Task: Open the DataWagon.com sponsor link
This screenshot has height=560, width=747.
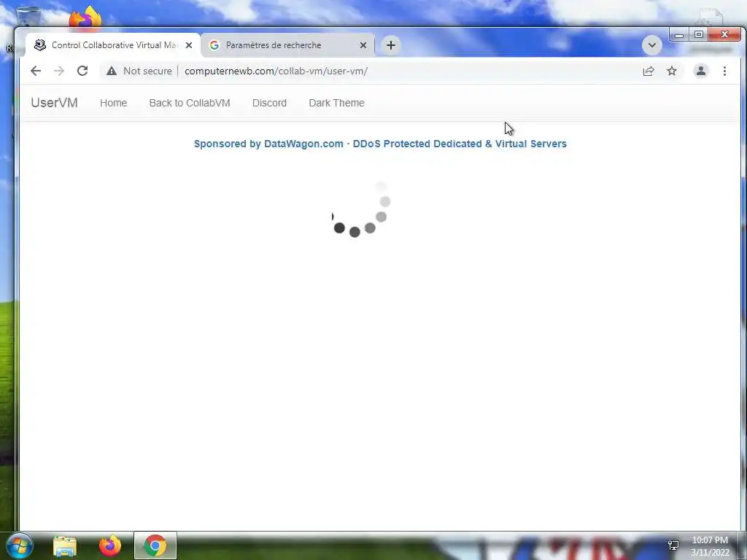Action: (380, 144)
